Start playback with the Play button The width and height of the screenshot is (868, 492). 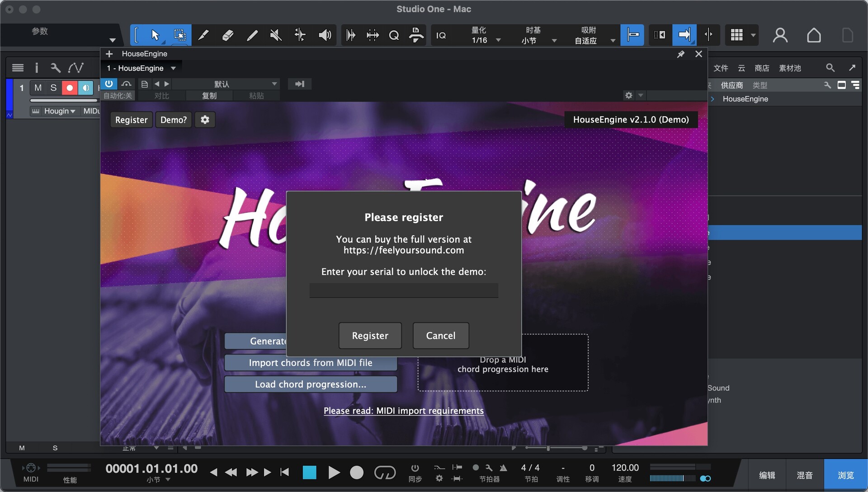tap(334, 473)
